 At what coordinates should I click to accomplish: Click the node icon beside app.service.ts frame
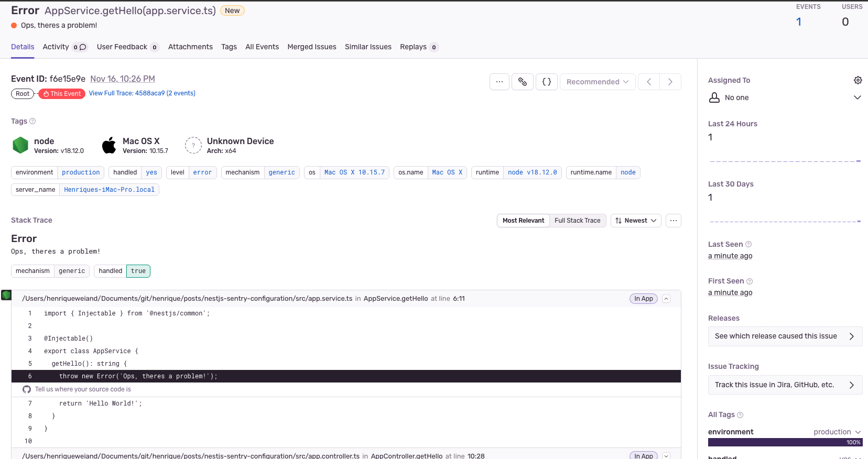(6, 295)
